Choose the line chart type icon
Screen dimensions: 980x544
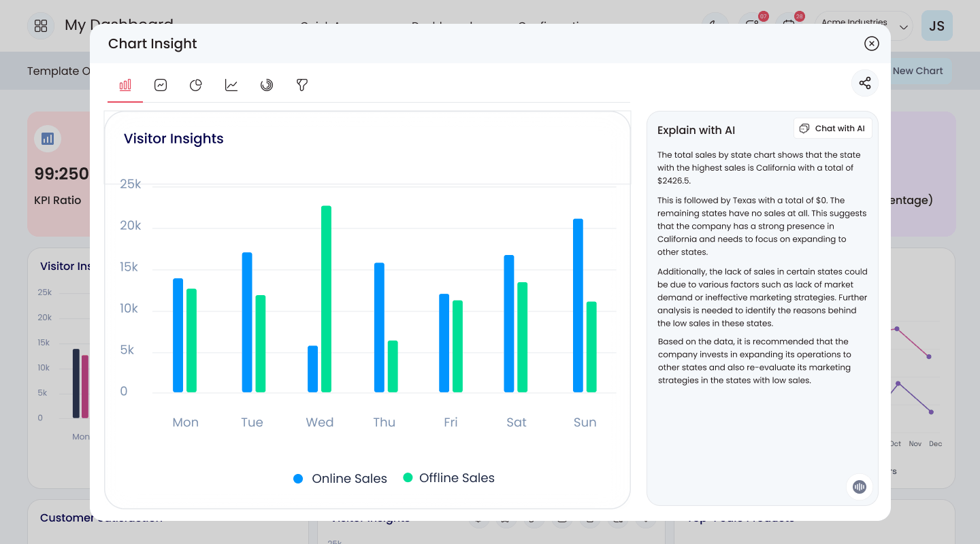[x=231, y=85]
